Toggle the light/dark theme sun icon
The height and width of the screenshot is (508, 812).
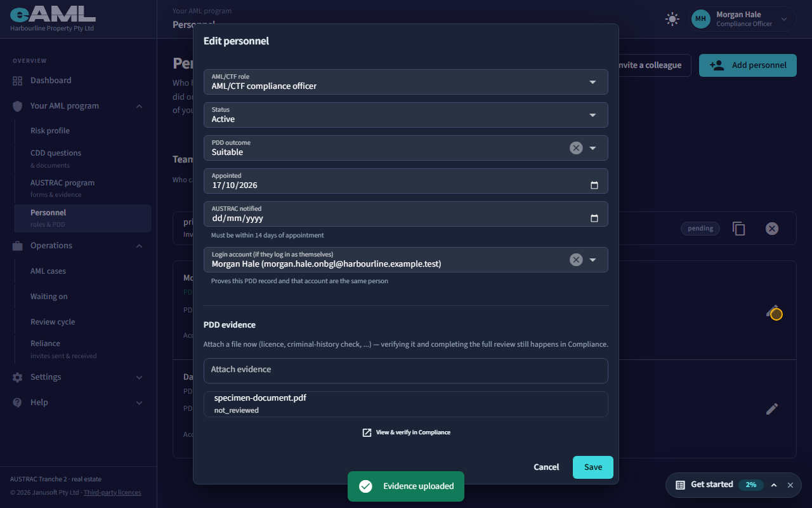(672, 19)
